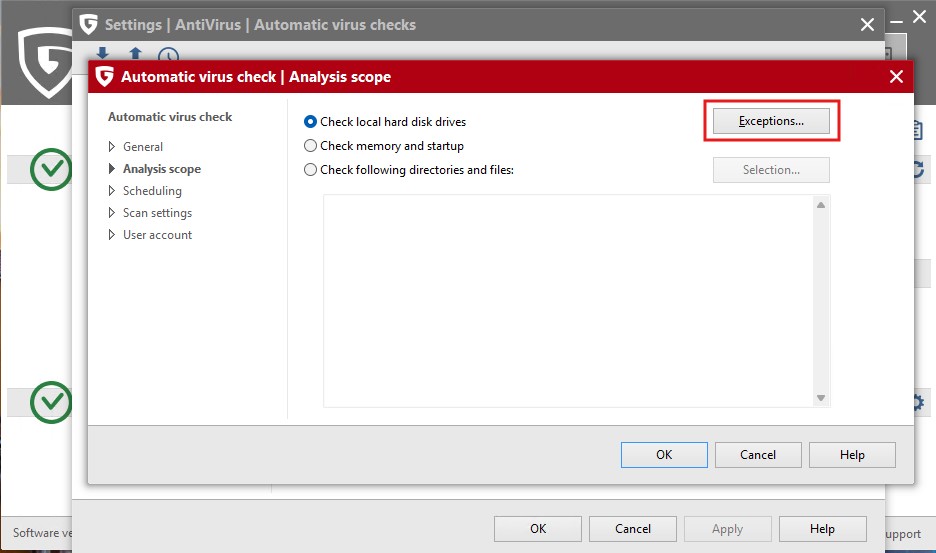Click the refresh icon in main window
The image size is (936, 553).
point(919,170)
